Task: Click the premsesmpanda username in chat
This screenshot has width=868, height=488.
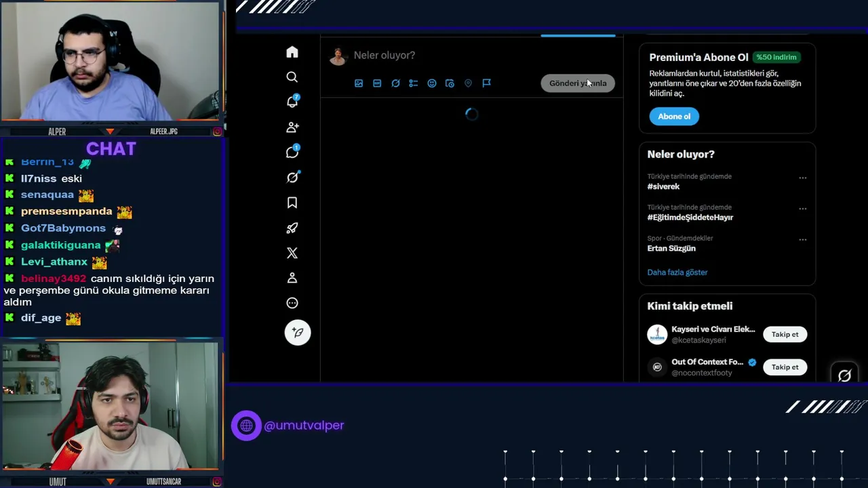Action: pyautogui.click(x=66, y=211)
